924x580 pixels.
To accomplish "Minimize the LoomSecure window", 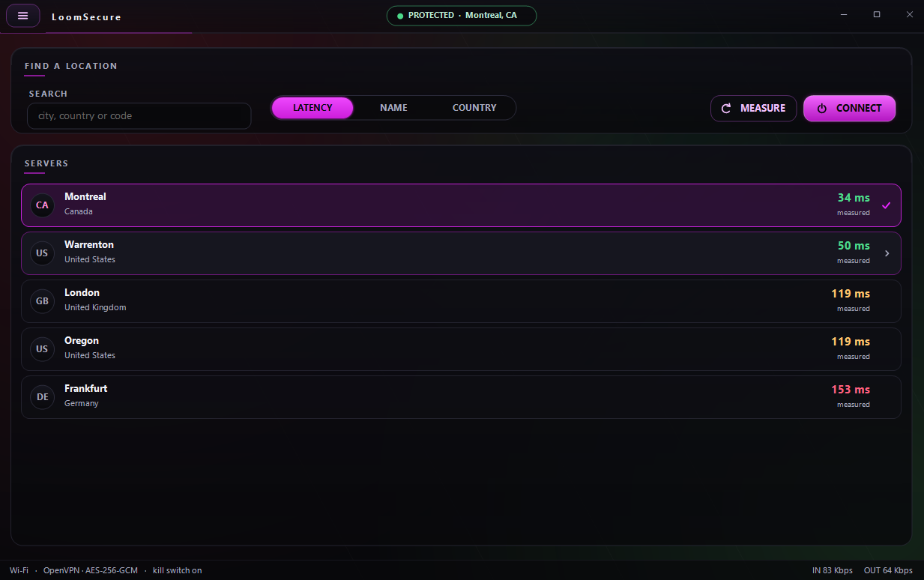I will pyautogui.click(x=844, y=14).
